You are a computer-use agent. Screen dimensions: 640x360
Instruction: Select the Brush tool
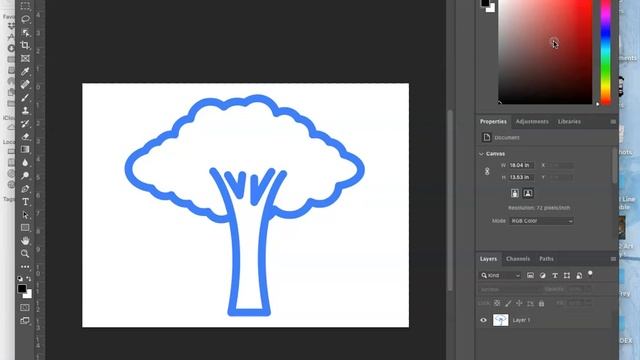[x=25, y=98]
